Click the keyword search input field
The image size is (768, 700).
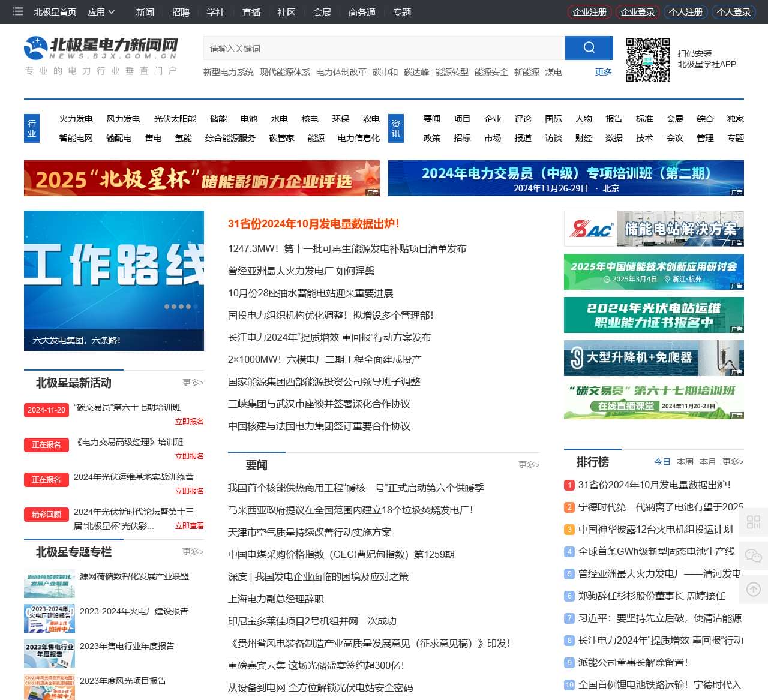(x=384, y=49)
